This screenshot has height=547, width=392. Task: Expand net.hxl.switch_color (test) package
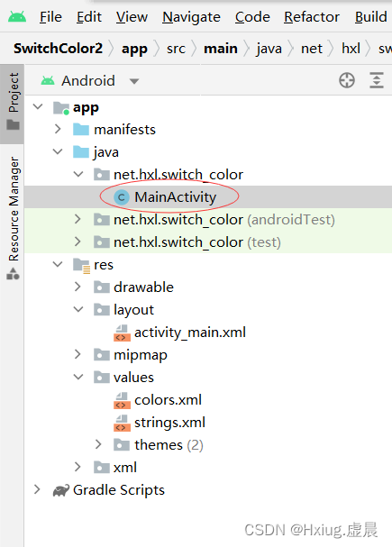[78, 242]
